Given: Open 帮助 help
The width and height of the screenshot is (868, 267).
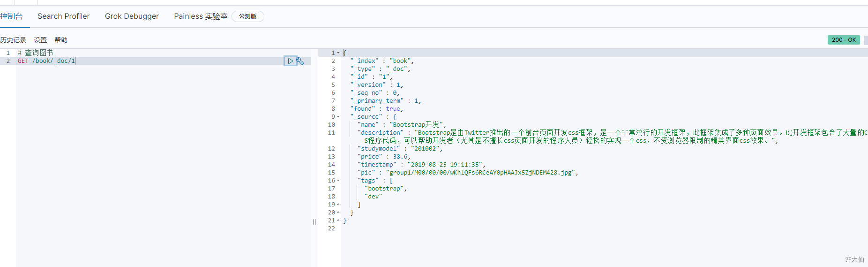Looking at the screenshot, I should click(x=61, y=40).
